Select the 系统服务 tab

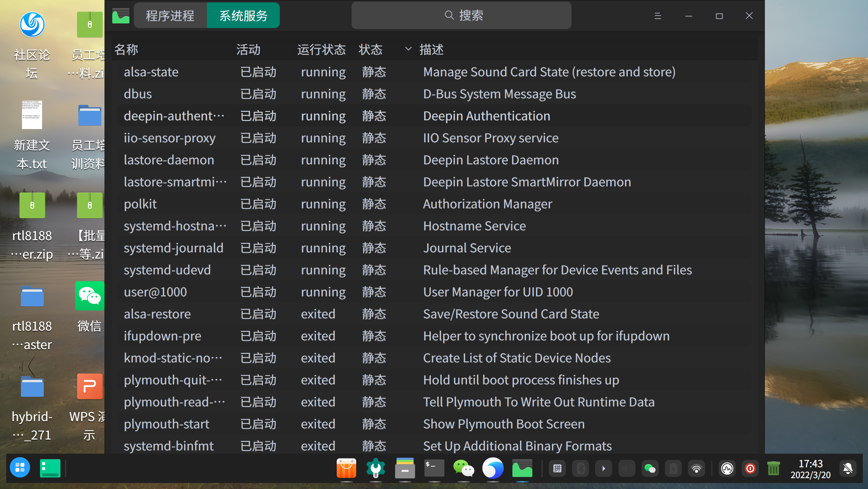[x=243, y=15]
